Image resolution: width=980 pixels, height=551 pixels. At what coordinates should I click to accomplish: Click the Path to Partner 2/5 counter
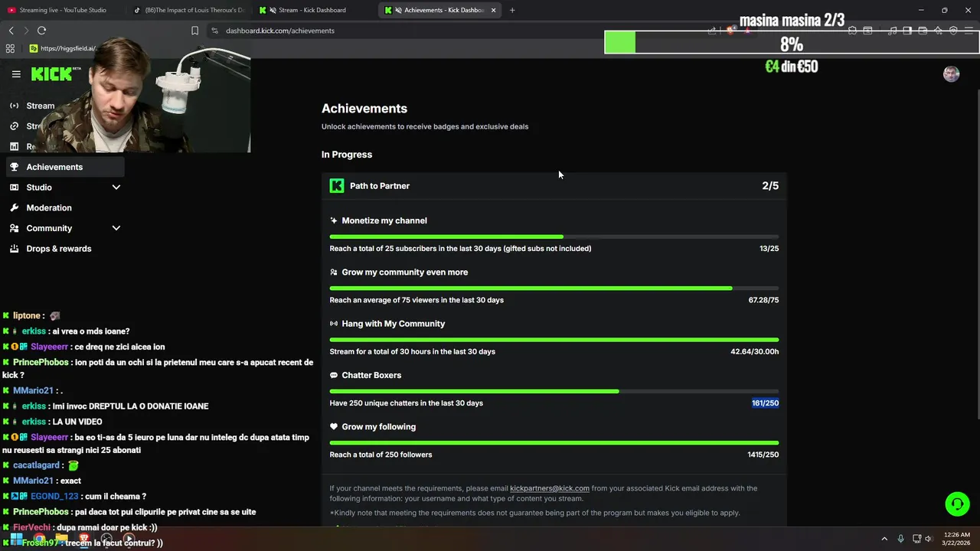[x=770, y=186]
